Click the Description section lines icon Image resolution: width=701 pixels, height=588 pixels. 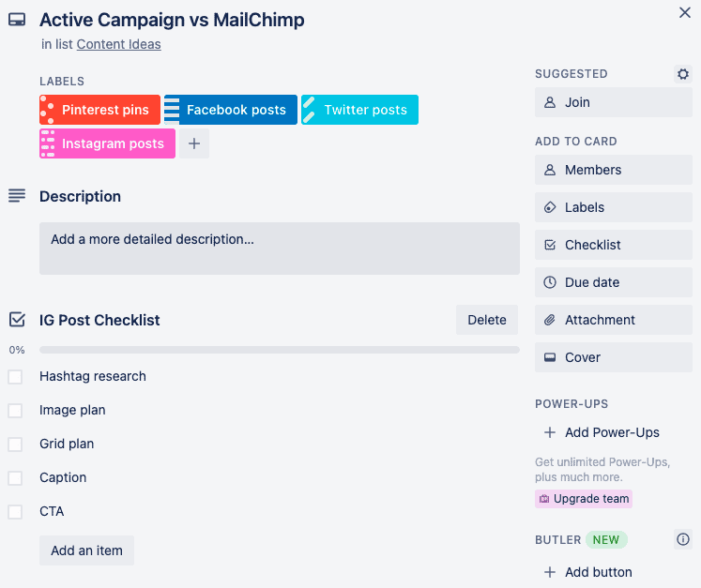(17, 196)
